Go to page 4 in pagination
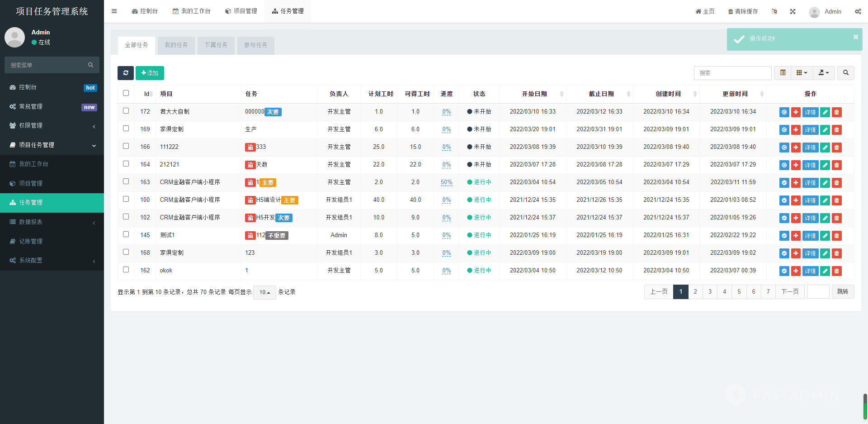The image size is (868, 424). 724,292
